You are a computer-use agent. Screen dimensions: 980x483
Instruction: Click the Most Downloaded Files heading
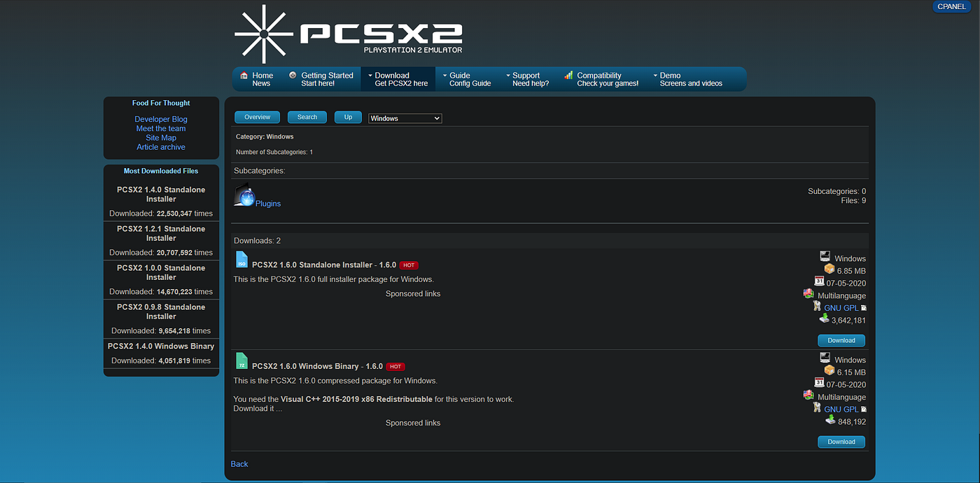[x=161, y=171]
